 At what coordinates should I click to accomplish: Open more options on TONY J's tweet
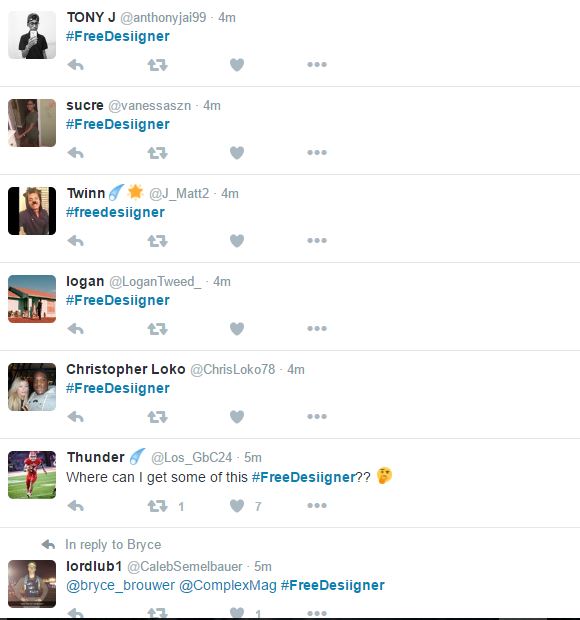click(317, 64)
